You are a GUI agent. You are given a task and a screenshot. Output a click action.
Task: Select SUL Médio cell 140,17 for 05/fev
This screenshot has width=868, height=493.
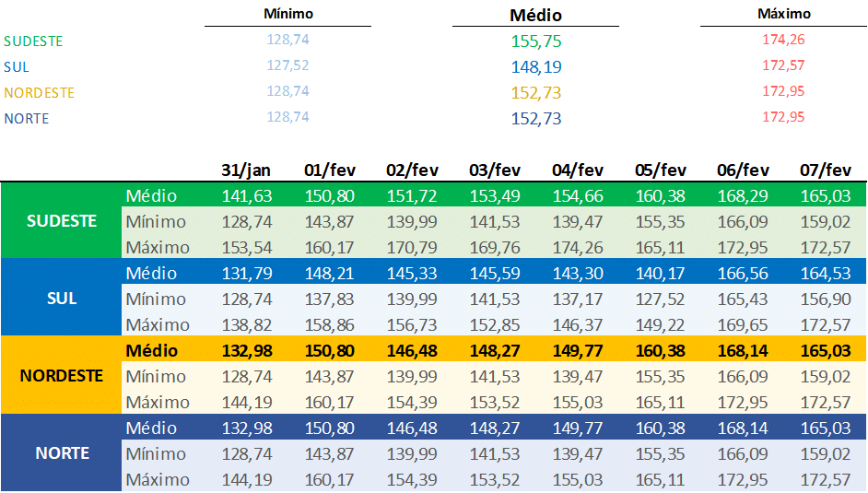660,274
